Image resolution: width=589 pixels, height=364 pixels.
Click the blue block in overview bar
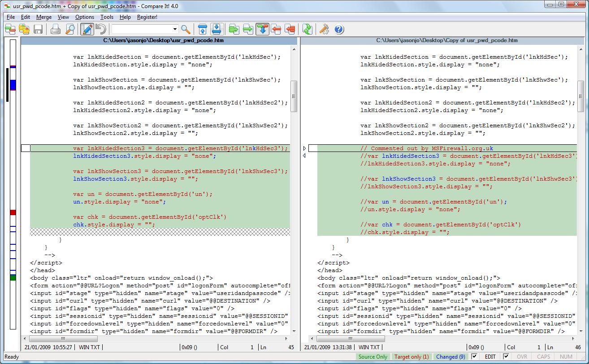click(13, 85)
